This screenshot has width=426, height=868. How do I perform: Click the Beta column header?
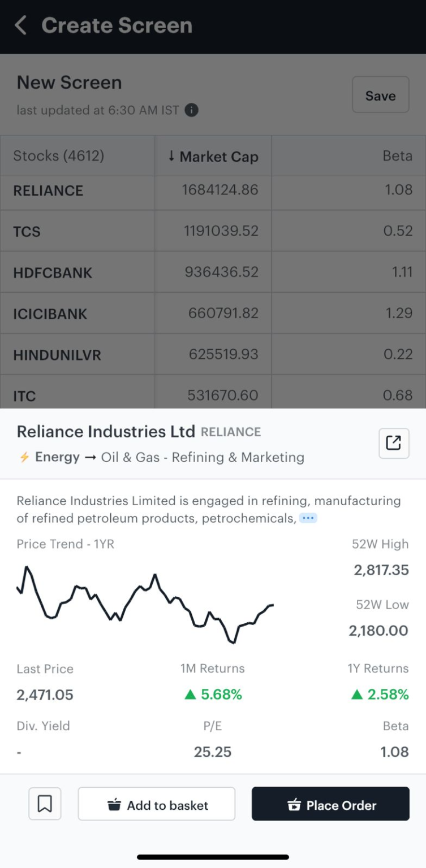[x=397, y=156]
